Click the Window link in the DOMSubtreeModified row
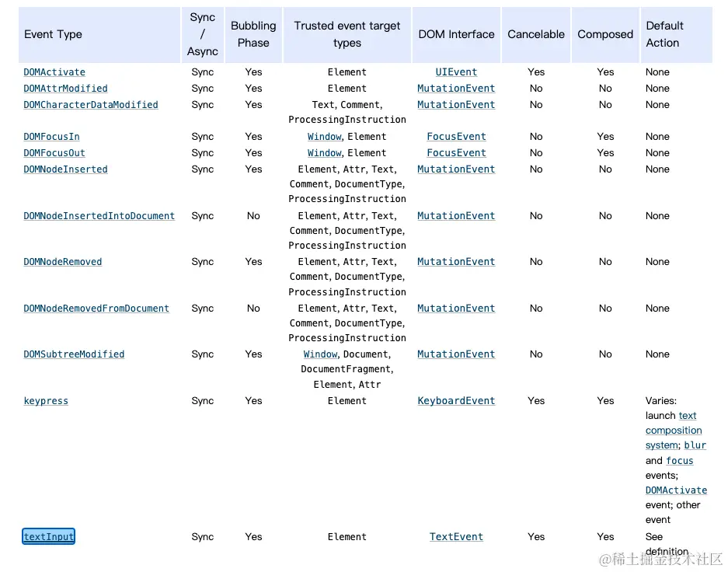Screen dimensions: 728x572 320,354
